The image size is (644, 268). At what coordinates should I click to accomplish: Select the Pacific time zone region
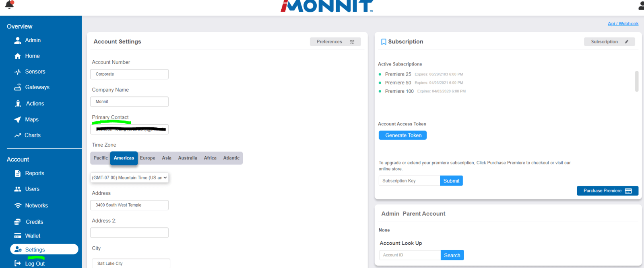pos(101,158)
